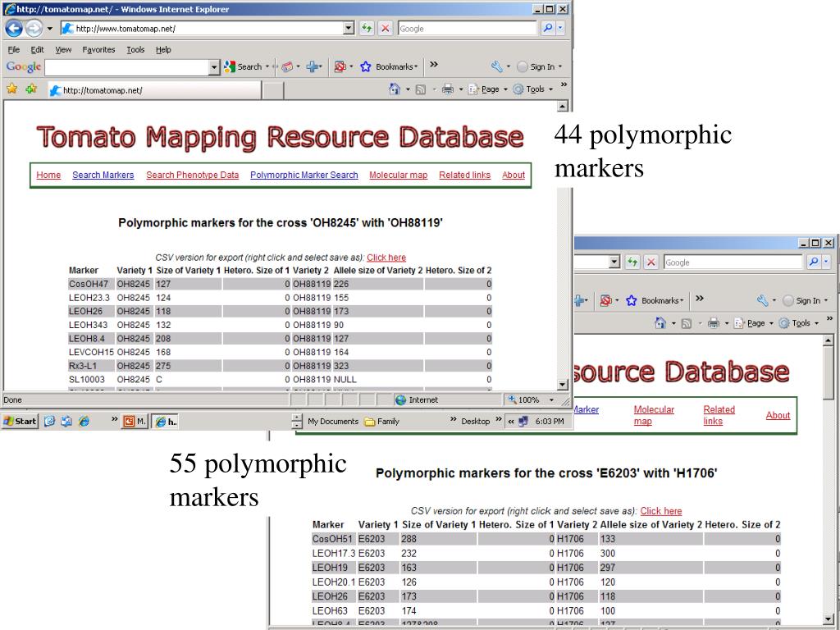The width and height of the screenshot is (840, 630).
Task: Follow the Polymorphic Marker Search link
Action: pos(304,175)
